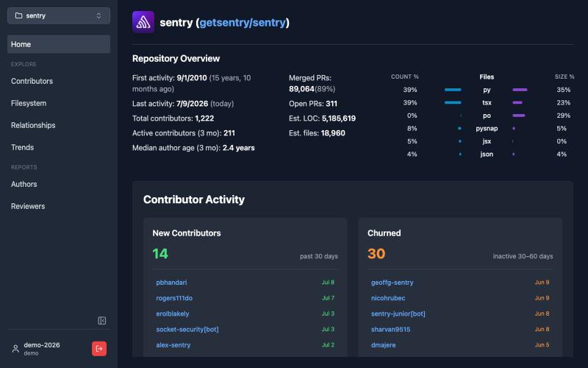Click the tsx purple size bar
The image size is (588, 368).
point(517,102)
